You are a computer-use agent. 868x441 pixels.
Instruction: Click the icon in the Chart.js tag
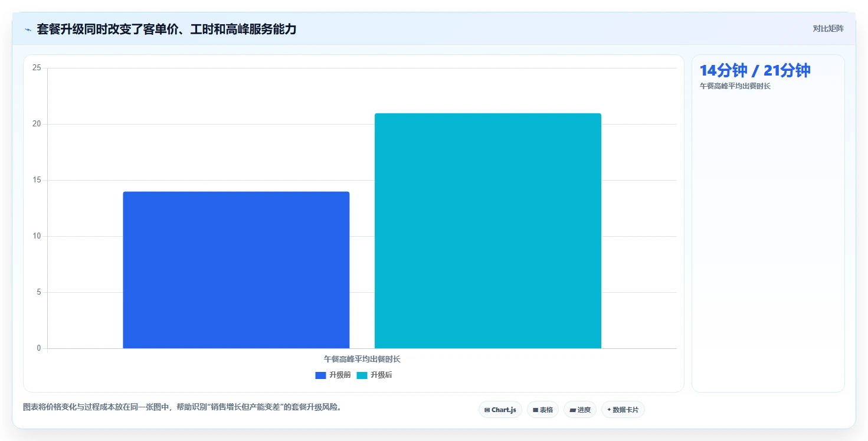tap(487, 410)
